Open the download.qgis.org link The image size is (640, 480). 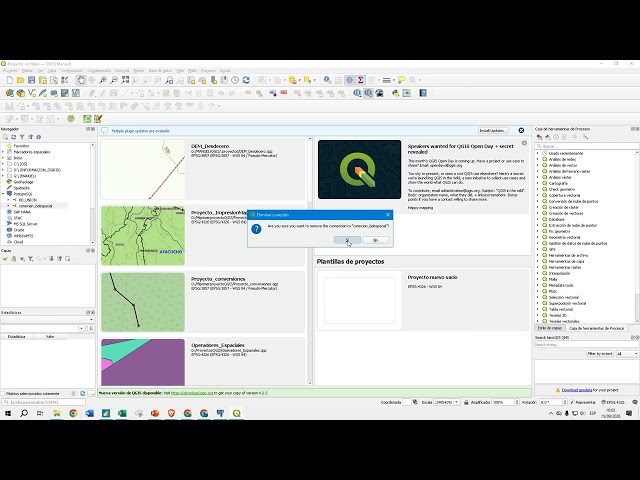192,393
